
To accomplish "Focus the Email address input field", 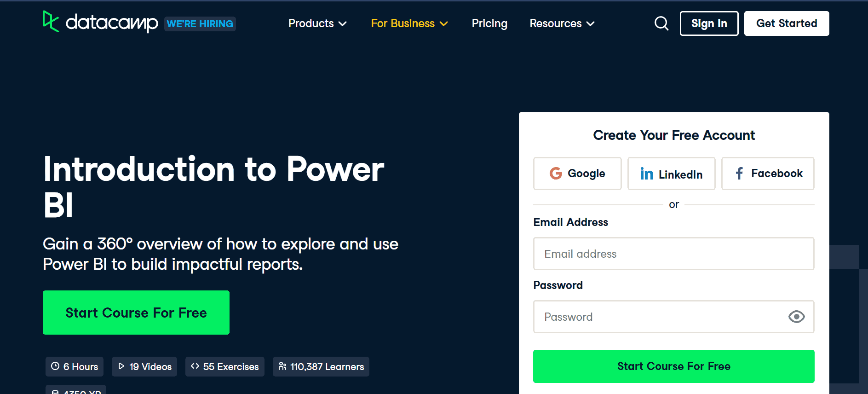I will click(x=673, y=254).
